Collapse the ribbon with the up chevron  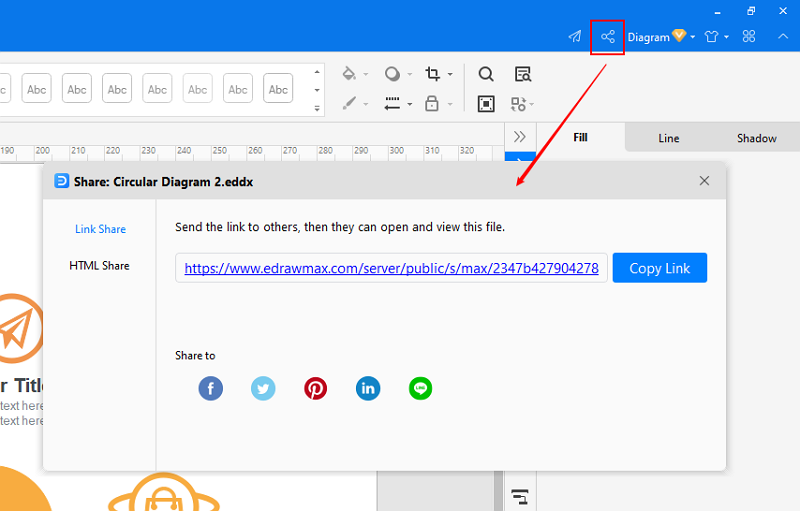click(782, 37)
